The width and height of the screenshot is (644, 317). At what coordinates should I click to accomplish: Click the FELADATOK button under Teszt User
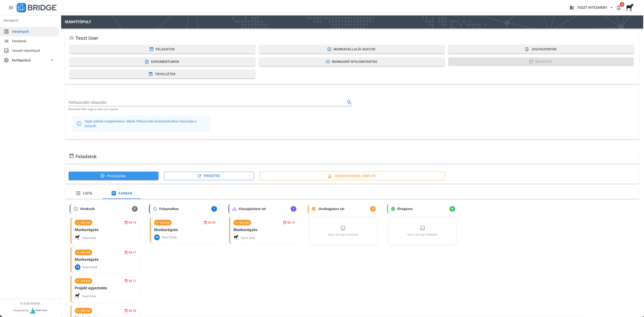162,49
